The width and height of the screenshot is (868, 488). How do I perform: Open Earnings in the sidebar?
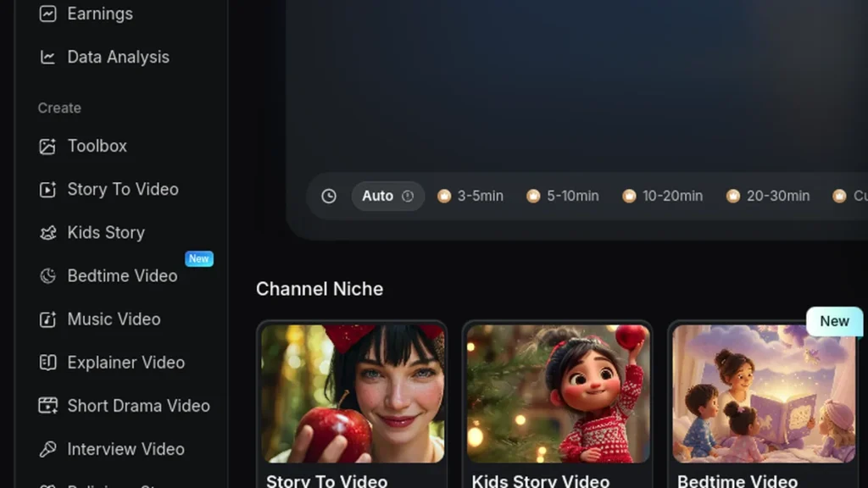pyautogui.click(x=100, y=14)
